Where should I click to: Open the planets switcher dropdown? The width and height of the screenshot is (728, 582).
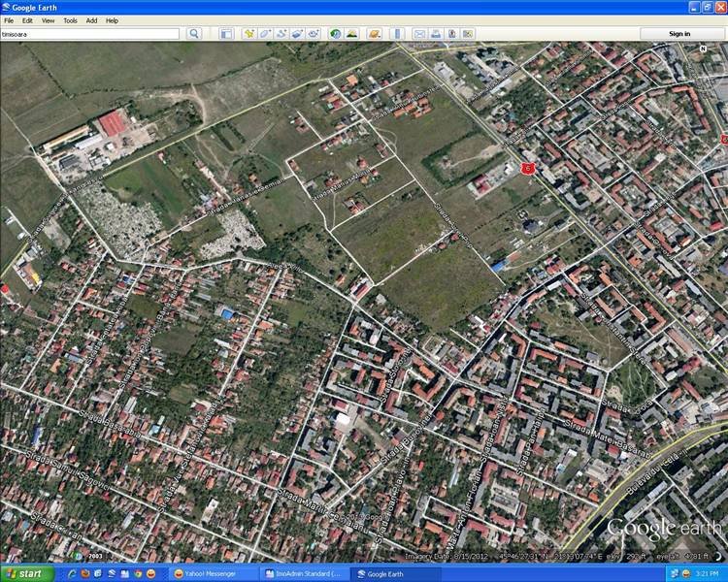click(x=374, y=33)
